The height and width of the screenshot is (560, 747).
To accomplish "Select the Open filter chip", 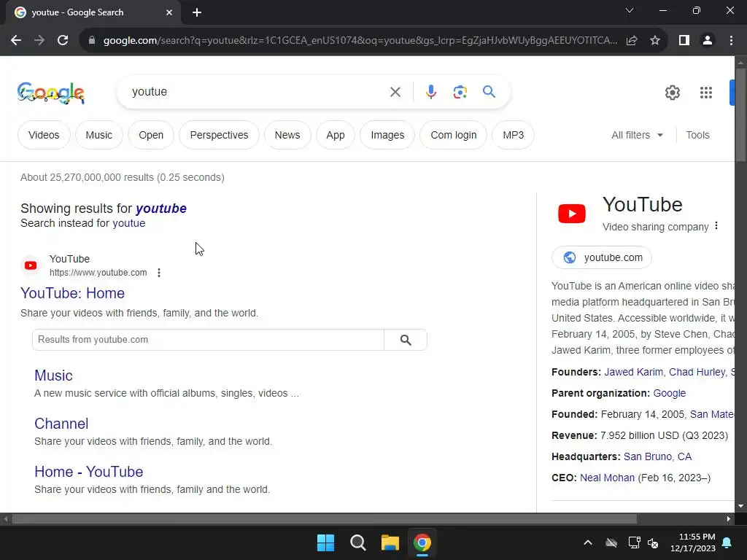I will [151, 135].
